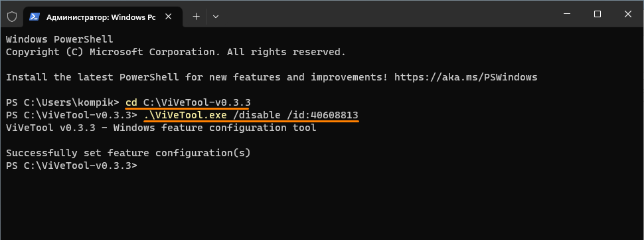The height and width of the screenshot is (240, 644).
Task: Open the https://aka.ms/PSWindows link
Action: coord(465,77)
